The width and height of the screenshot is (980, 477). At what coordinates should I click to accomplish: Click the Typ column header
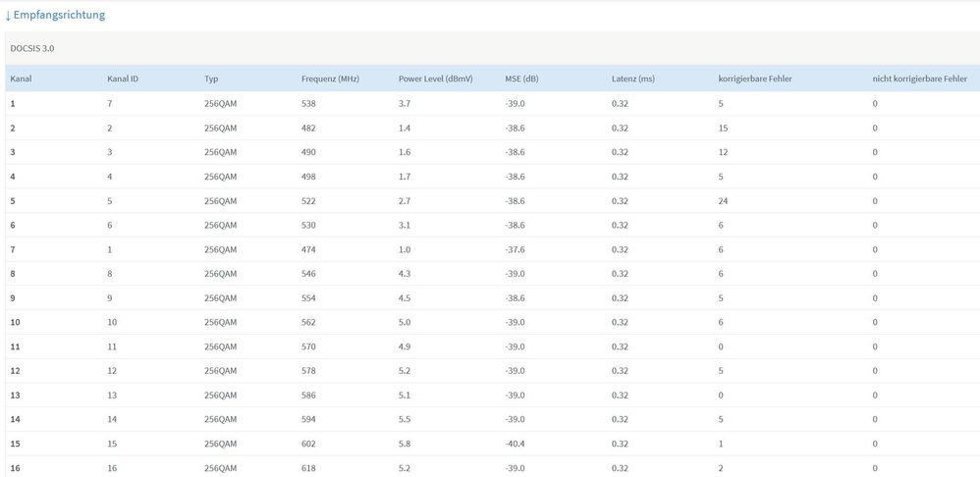tap(211, 79)
